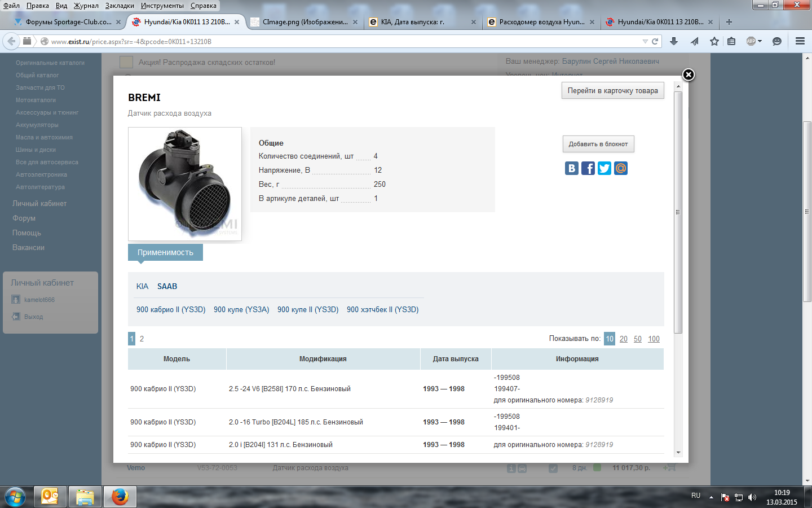Screen dimensions: 812x508
Task: Open Firefox hamburger menu
Action: tap(800, 41)
